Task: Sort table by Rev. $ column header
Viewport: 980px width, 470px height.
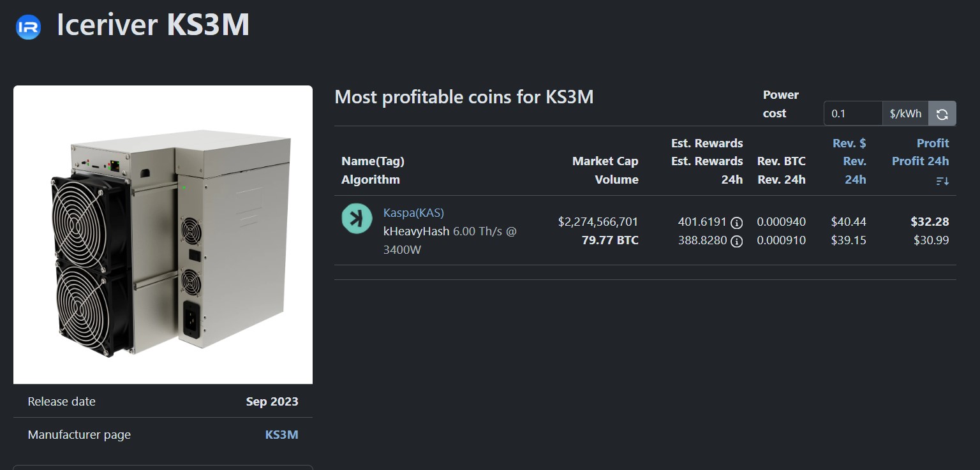Action: (x=849, y=161)
